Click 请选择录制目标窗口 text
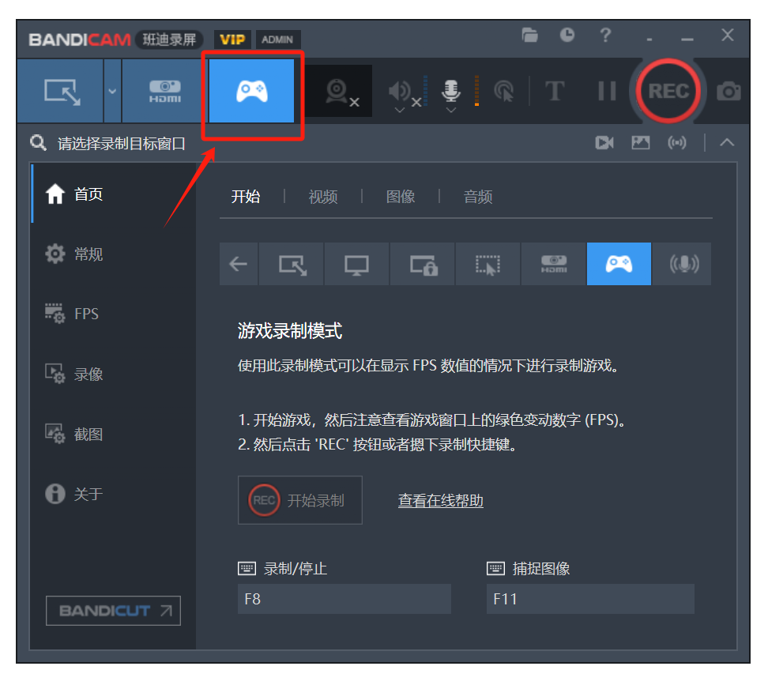The height and width of the screenshot is (700, 768). [x=122, y=144]
